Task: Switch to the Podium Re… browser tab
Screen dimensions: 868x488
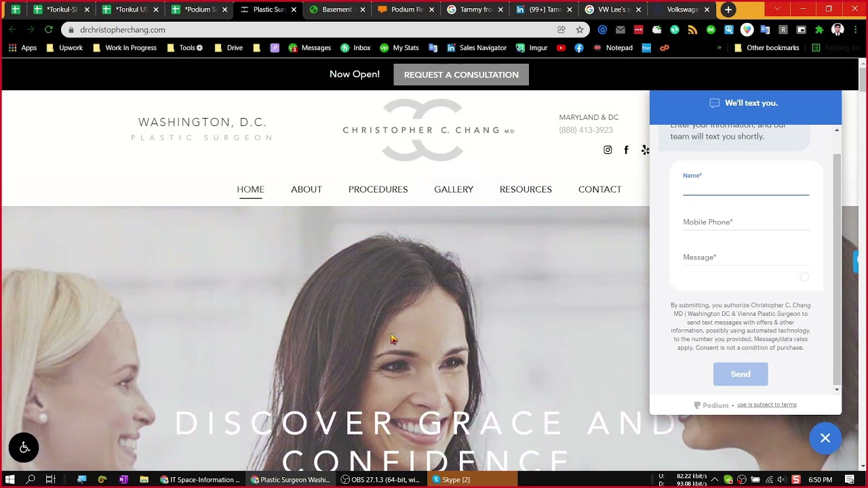Action: tap(406, 9)
